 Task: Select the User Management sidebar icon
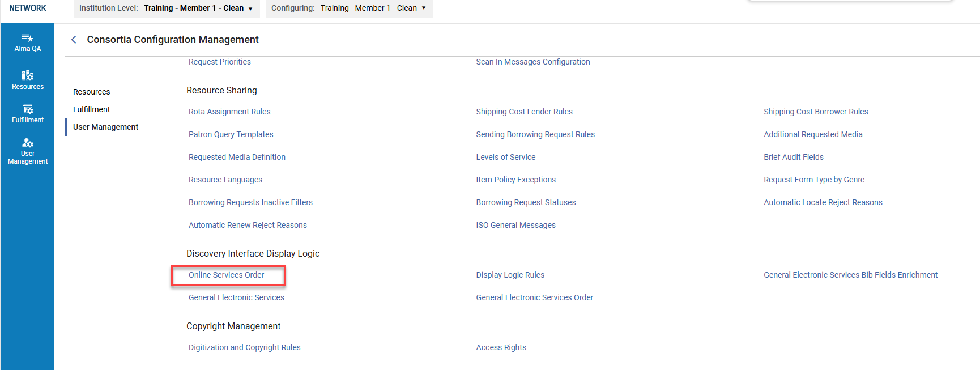pyautogui.click(x=27, y=151)
